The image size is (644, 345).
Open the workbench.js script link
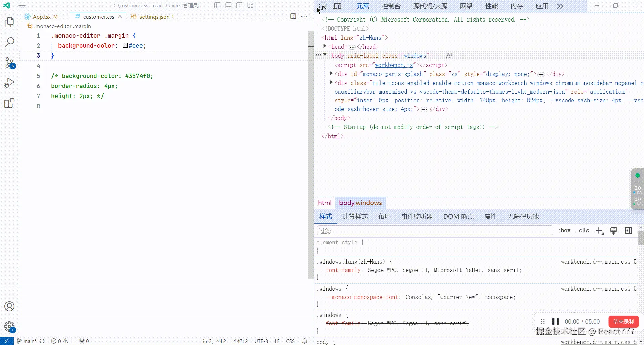394,65
